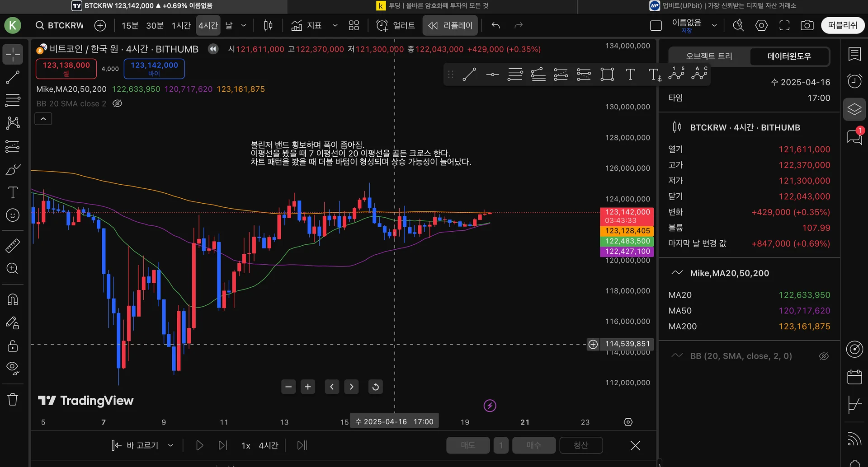This screenshot has width=868, height=467.
Task: Open the emoji and icons tool
Action: coord(13,215)
